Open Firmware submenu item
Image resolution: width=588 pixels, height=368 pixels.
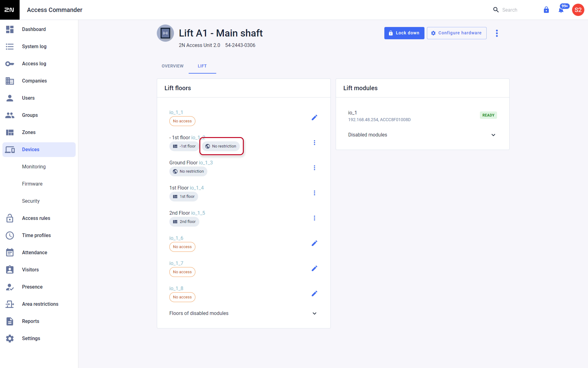[32, 184]
